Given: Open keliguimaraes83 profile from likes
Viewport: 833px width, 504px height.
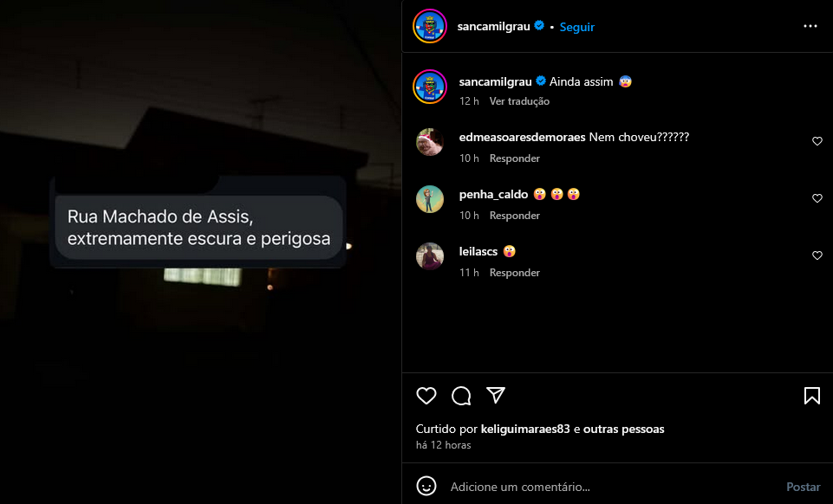Looking at the screenshot, I should click(525, 429).
